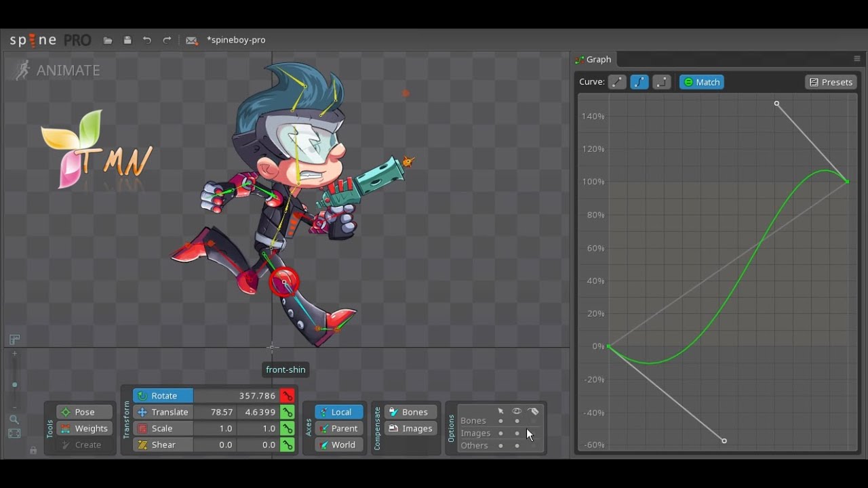Click the green Scale key icon
Screen dimensions: 868x488
pos(288,428)
